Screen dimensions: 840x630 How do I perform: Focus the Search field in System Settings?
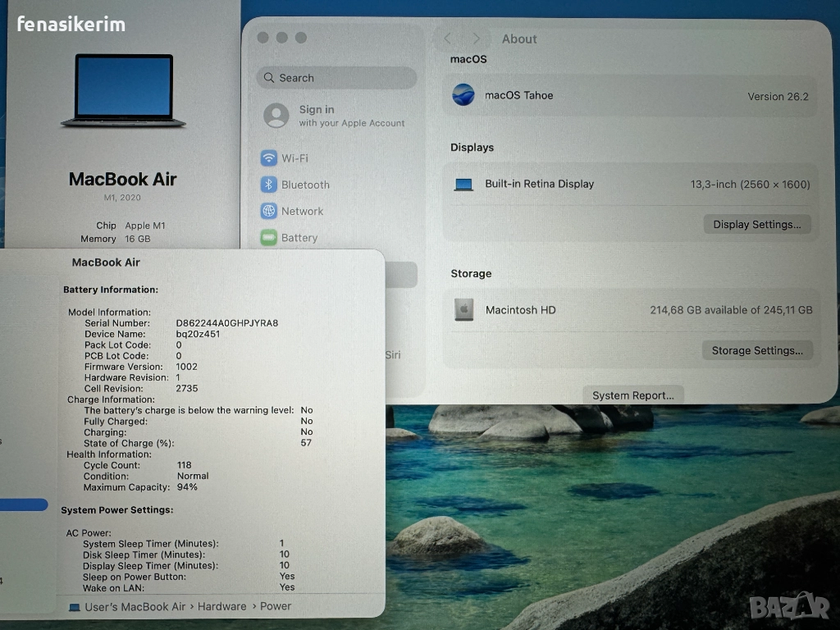tap(336, 78)
